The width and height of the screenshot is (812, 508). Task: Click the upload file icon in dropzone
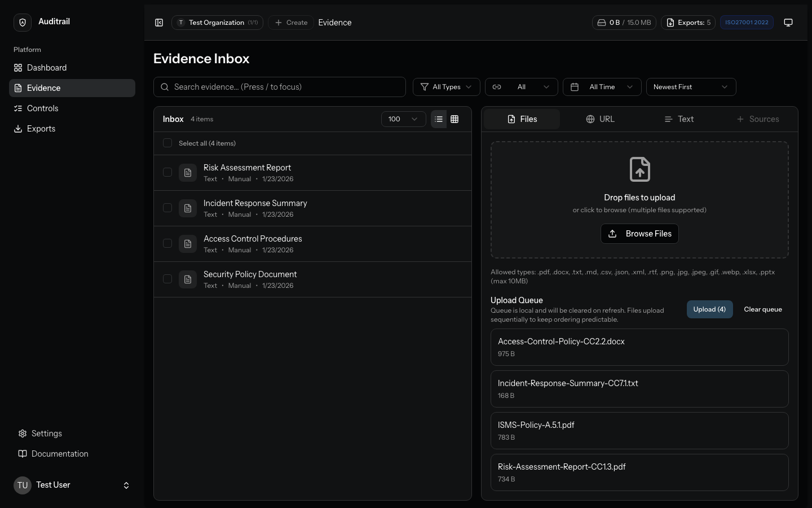(x=639, y=169)
